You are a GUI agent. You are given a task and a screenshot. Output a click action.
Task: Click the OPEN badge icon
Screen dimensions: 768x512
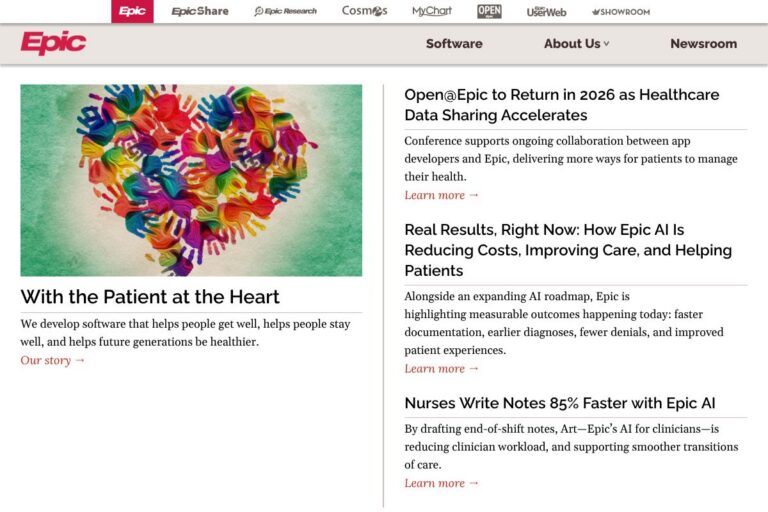pos(489,11)
